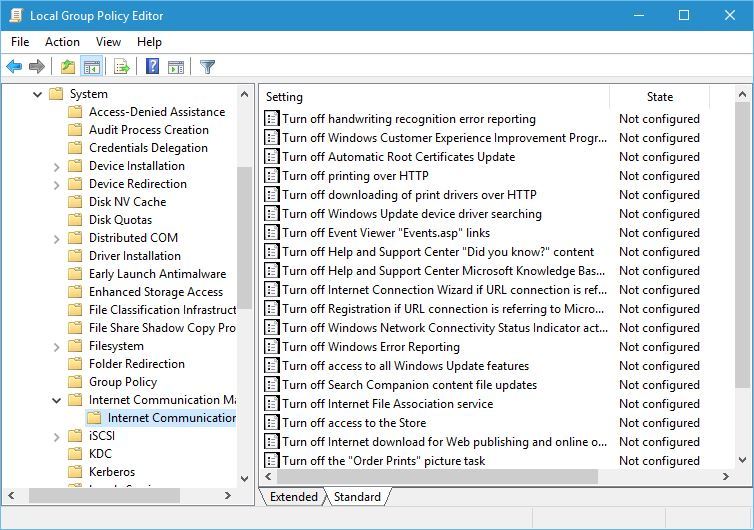Click tree pane horizontal scrollbar right arrow

228,495
